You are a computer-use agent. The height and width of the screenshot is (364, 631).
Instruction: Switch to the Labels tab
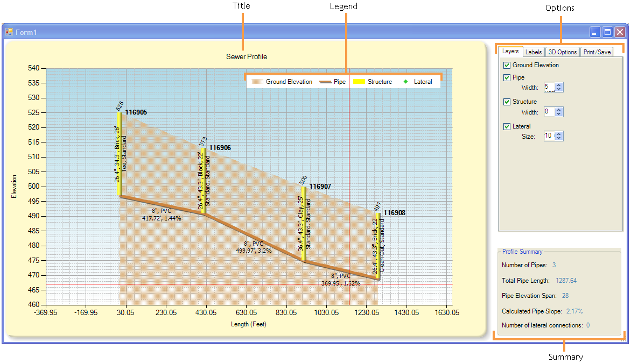click(x=534, y=52)
